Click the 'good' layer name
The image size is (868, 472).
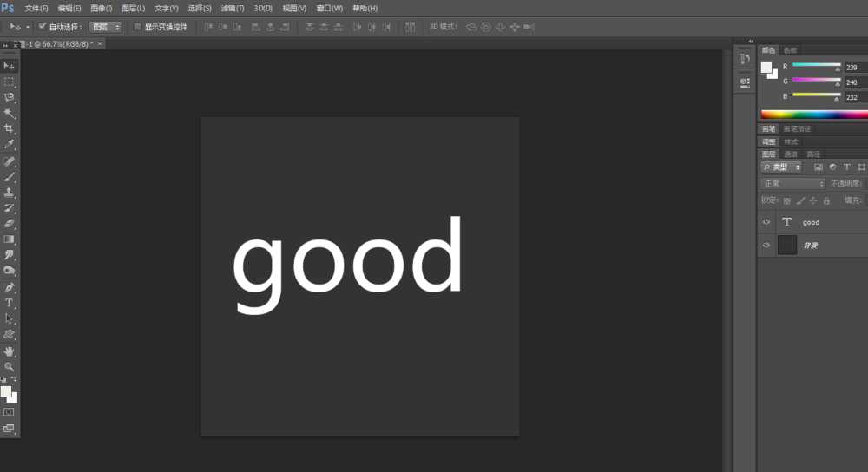(x=811, y=222)
